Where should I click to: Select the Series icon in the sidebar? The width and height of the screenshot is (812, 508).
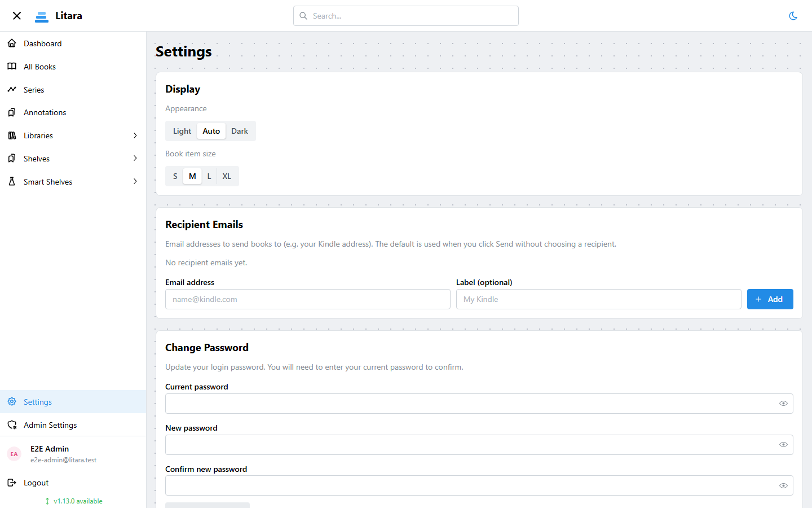(x=12, y=89)
